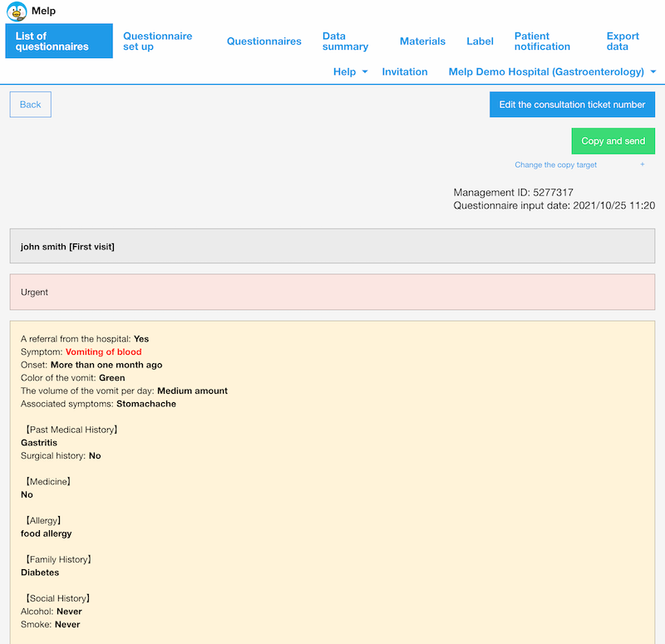Select the red Vomiting of blood symptom
The height and width of the screenshot is (644, 665).
coord(103,351)
